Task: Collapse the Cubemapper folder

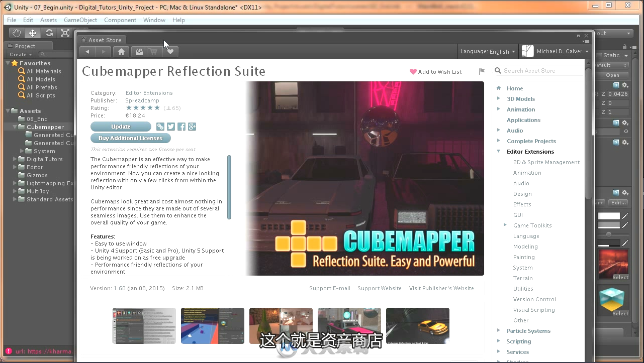Action: [x=15, y=127]
